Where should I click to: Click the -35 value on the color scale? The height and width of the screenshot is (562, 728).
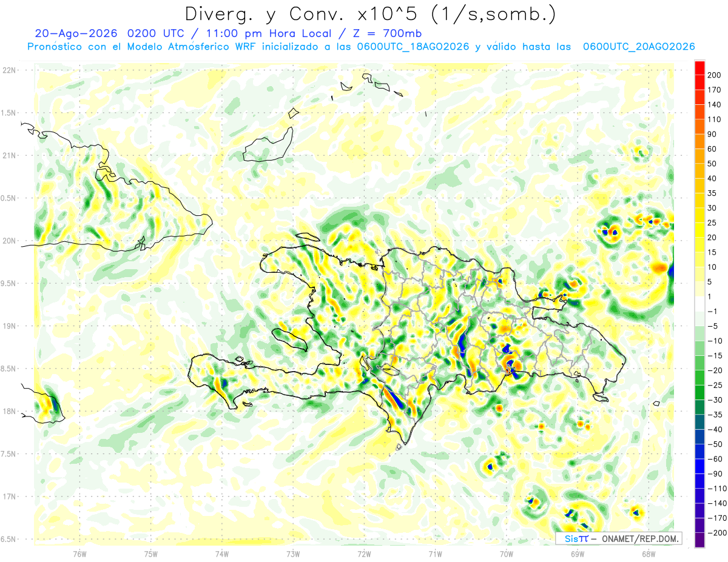(714, 415)
